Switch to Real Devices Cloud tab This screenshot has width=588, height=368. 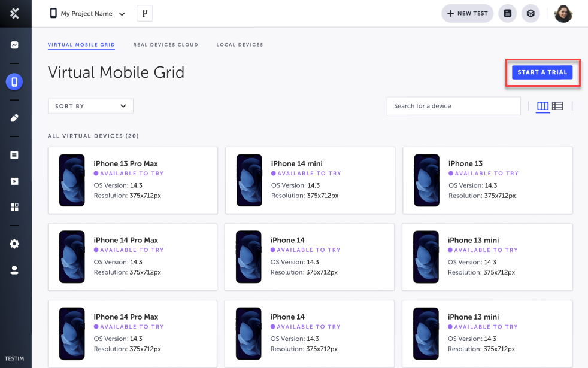pyautogui.click(x=166, y=45)
